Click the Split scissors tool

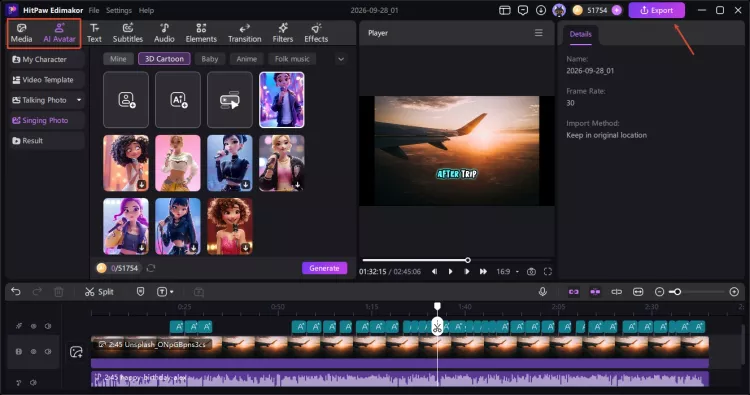point(99,292)
